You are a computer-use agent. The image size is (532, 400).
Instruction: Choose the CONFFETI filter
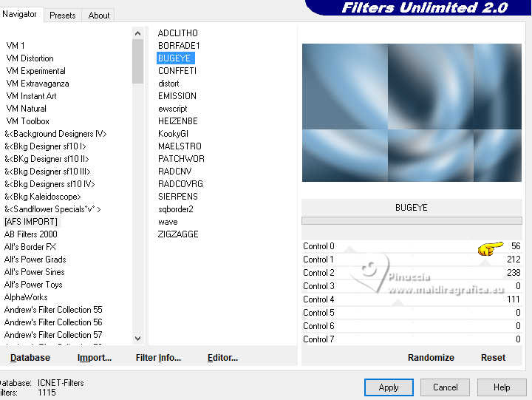(177, 71)
